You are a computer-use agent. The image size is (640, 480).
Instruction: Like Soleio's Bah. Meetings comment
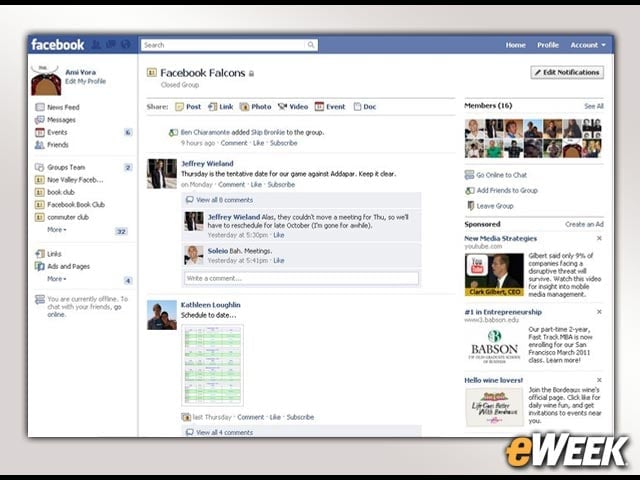click(279, 261)
